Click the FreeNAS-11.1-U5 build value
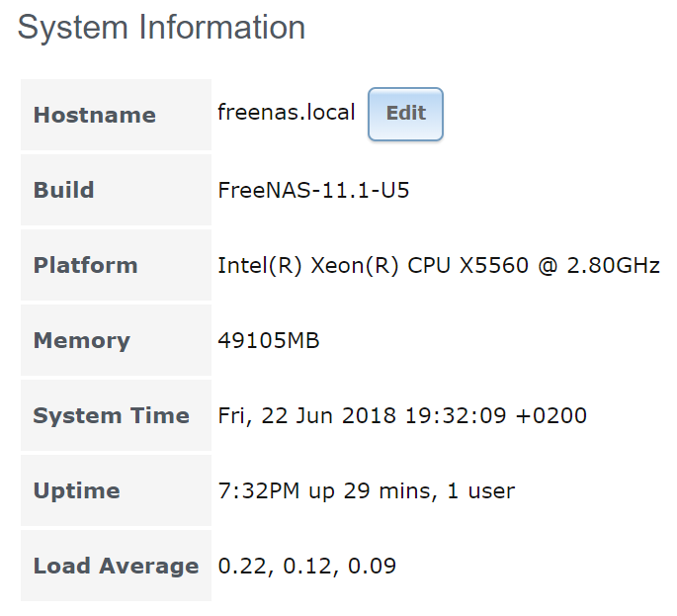The width and height of the screenshot is (677, 616). 313,190
